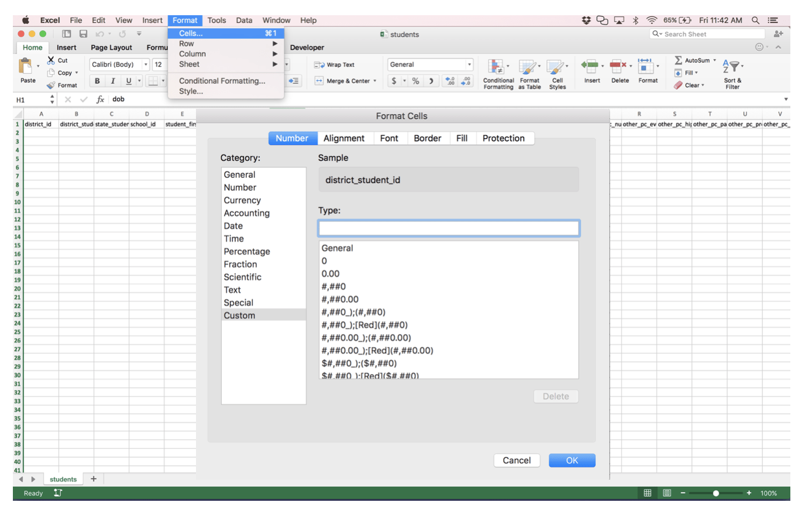Open Column submenu in Format menu
Viewport: 812px width, 509px height.
pyautogui.click(x=226, y=54)
